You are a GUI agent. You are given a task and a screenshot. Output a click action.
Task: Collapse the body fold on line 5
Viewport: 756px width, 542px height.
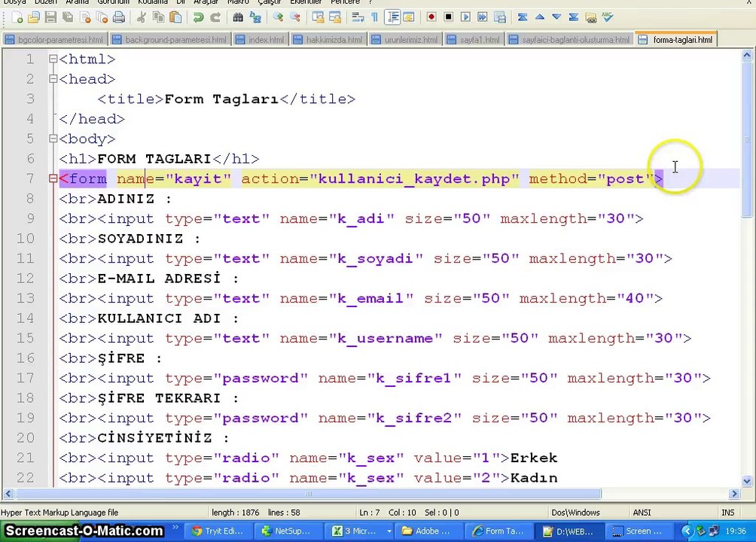click(53, 139)
